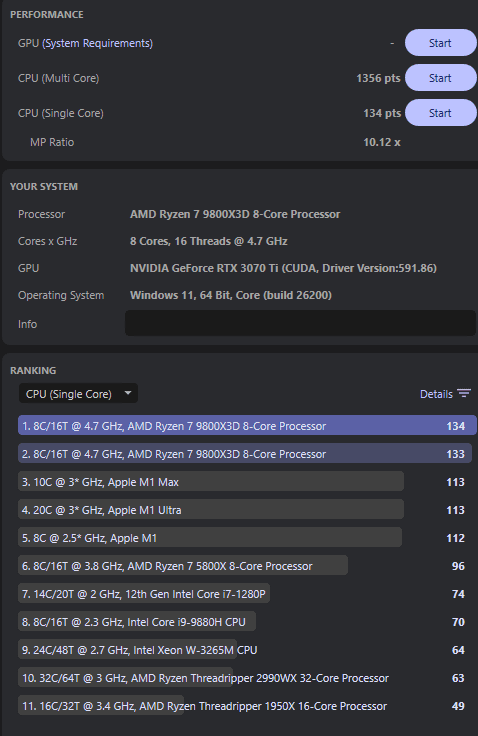Click the GPU label under Your System
The width and height of the screenshot is (478, 736).
click(28, 268)
